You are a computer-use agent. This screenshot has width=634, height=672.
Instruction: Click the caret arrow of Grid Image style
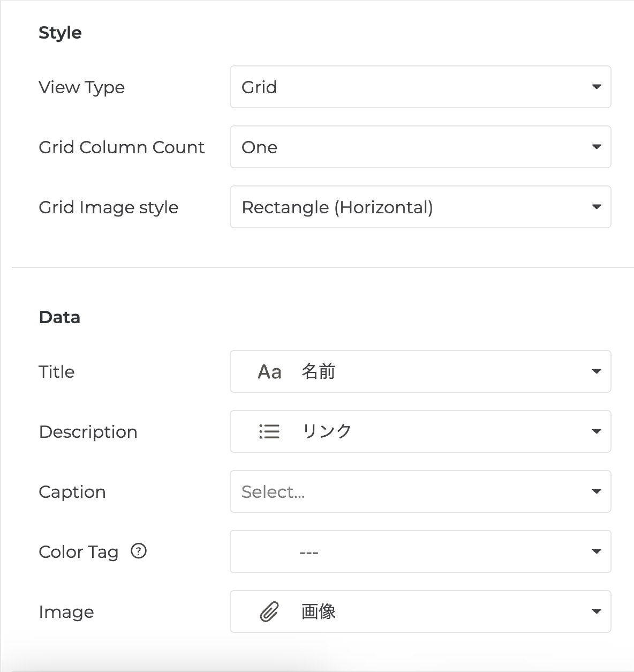pos(596,207)
